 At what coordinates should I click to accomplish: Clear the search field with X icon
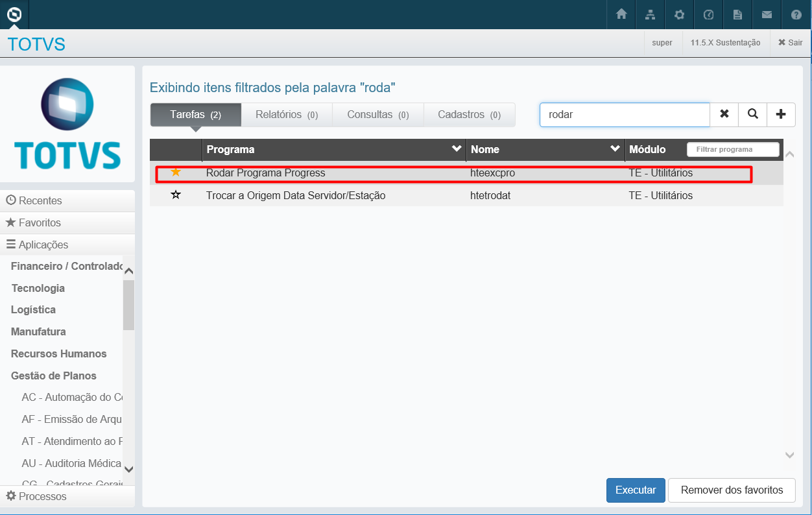(x=724, y=114)
